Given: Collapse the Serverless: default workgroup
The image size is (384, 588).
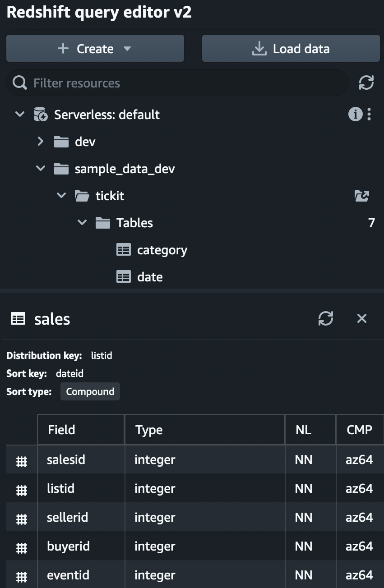Looking at the screenshot, I should pyautogui.click(x=20, y=115).
